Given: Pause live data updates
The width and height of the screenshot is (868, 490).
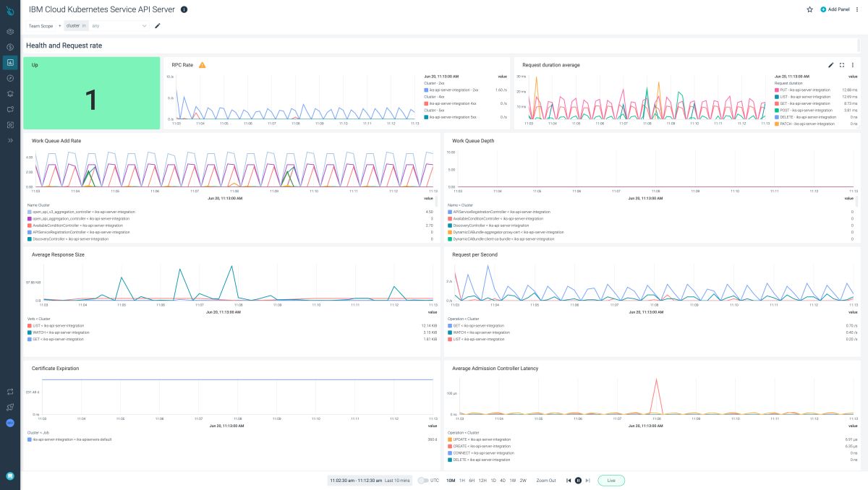Looking at the screenshot, I should (578, 480).
